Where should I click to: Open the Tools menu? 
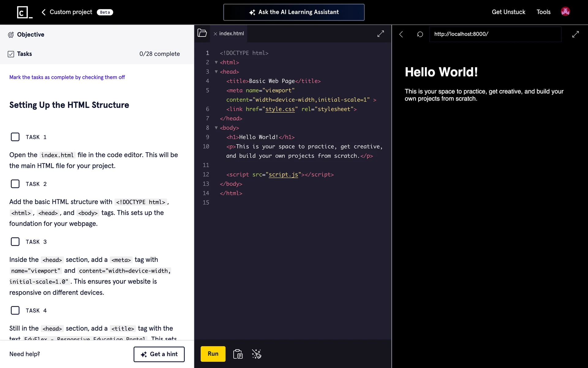click(x=543, y=12)
